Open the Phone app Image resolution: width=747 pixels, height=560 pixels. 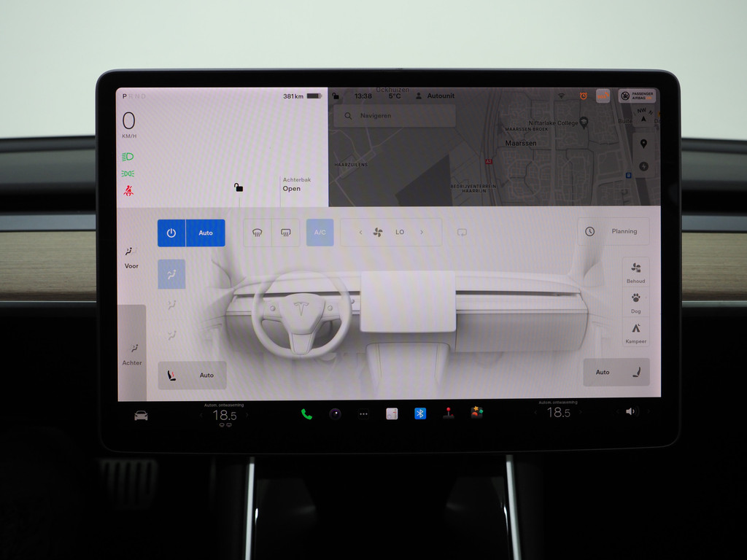click(307, 414)
